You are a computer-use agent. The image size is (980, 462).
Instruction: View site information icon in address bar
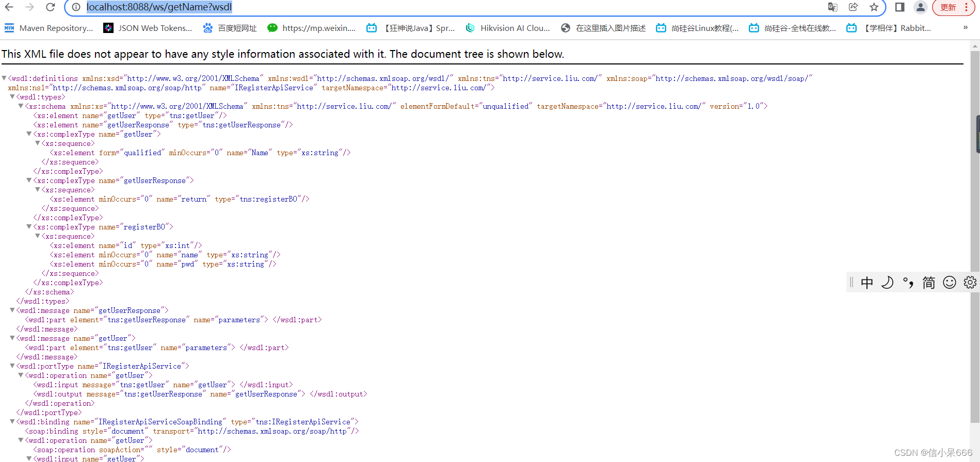pos(76,7)
